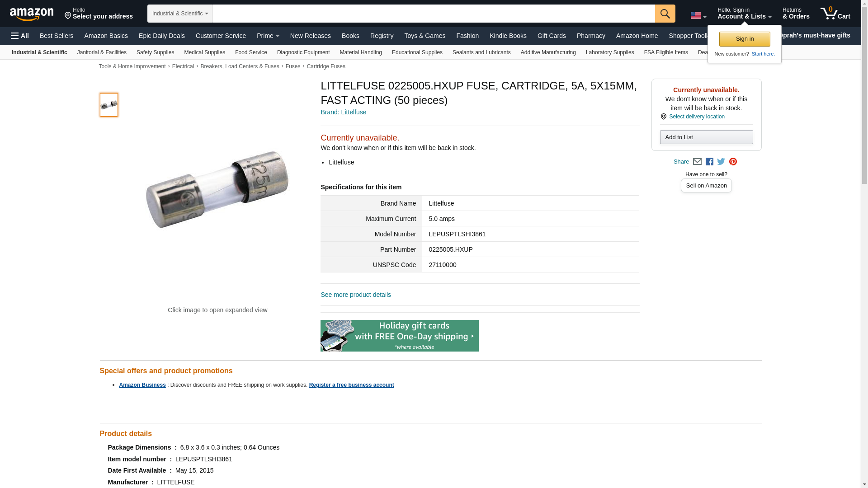This screenshot has height=488, width=868.
Task: Click the Sell on Amazon button
Action: point(706,186)
